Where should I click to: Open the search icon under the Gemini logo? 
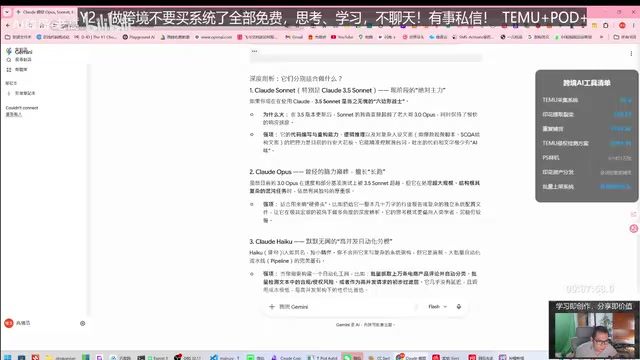click(9, 60)
